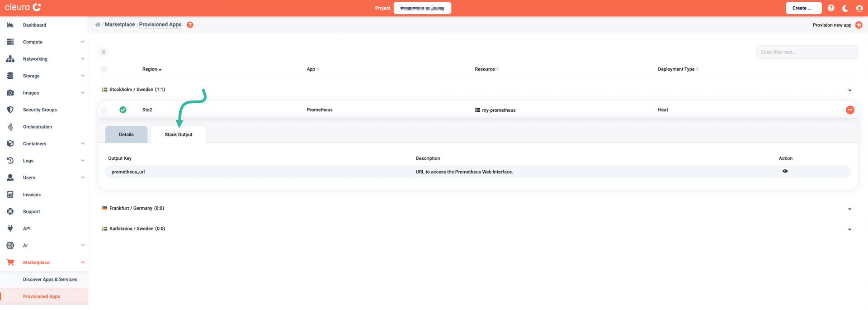Screen dimensions: 868x310
Task: Click the plus icon for Provision new app
Action: (859, 25)
